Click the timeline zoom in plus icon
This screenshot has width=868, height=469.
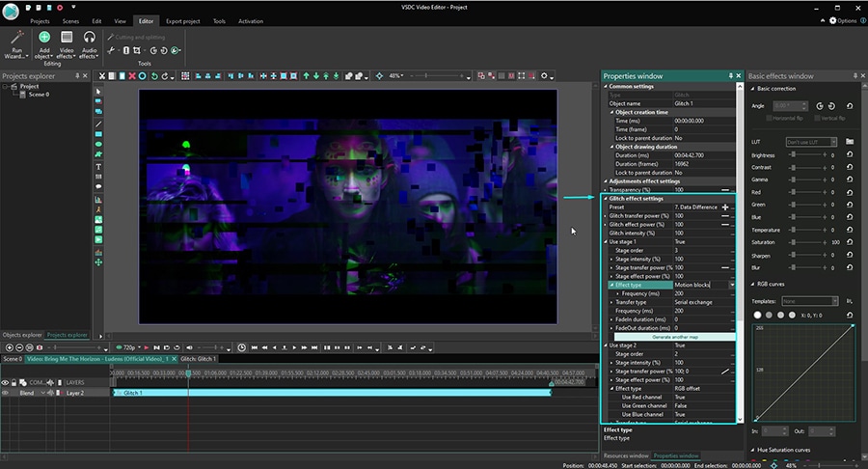10,347
